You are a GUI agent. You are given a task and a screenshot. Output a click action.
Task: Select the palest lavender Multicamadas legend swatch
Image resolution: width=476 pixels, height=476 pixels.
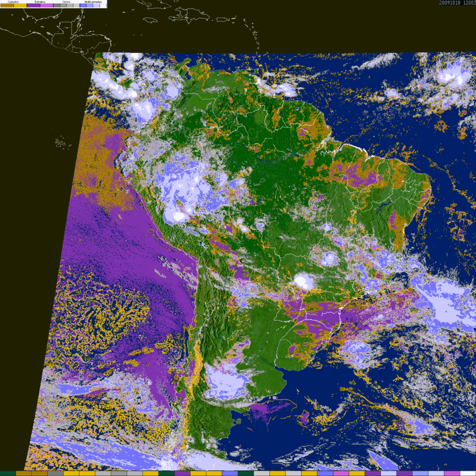[96, 5]
